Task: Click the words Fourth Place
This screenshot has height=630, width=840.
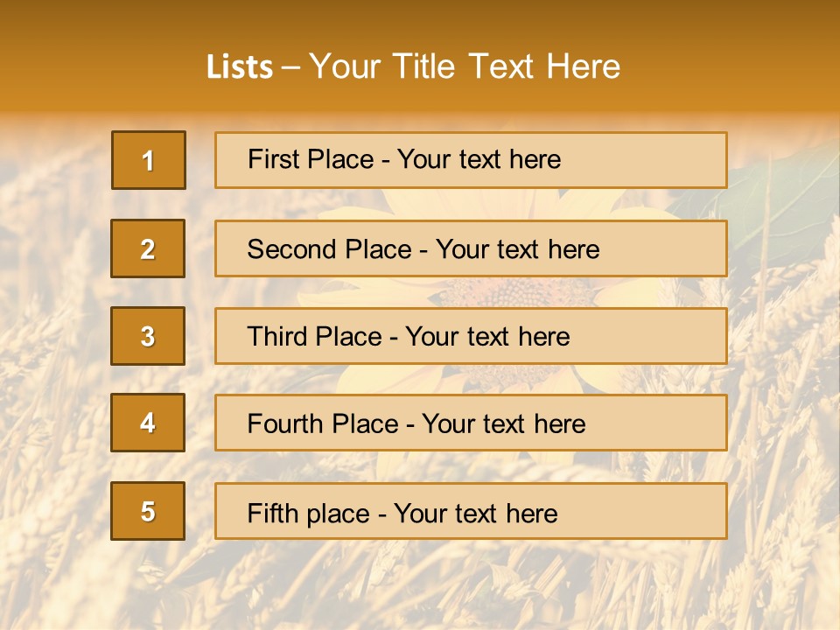Action: (323, 423)
